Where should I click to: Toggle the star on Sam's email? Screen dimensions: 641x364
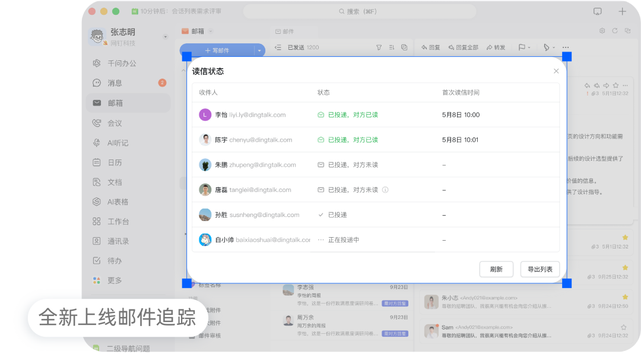pos(623,327)
